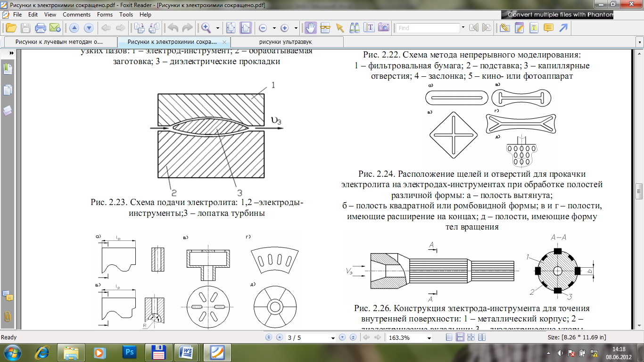Image resolution: width=644 pixels, height=362 pixels.
Task: Select the Hand tool
Action: [310, 28]
